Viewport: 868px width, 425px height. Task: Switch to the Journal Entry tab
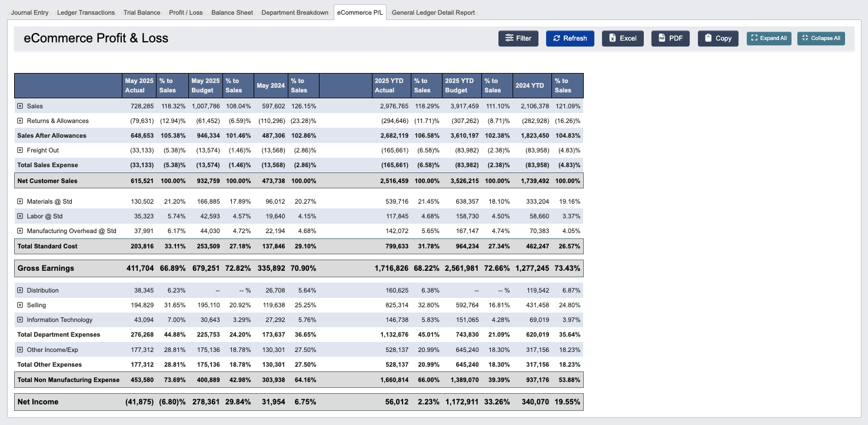30,12
